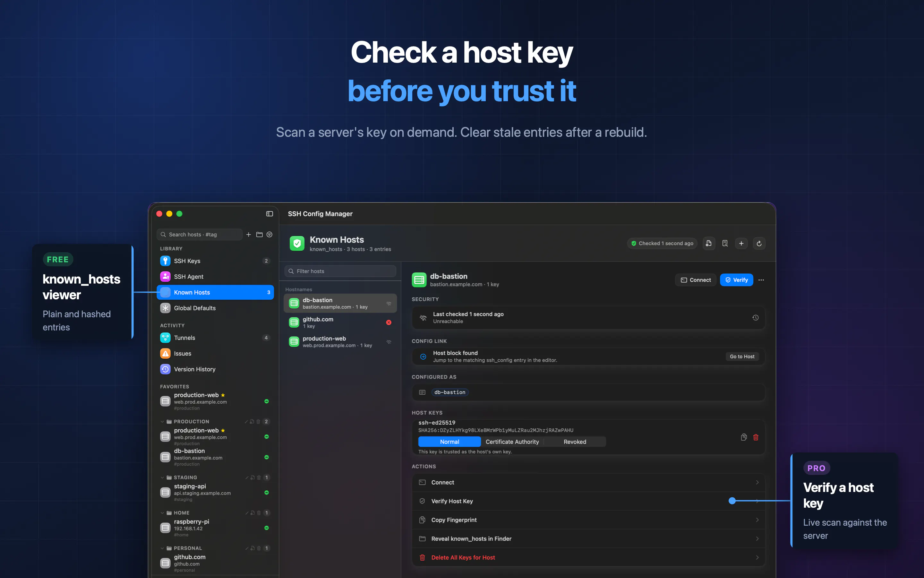Refresh the known hosts list
Viewport: 924px width, 578px height.
pos(759,243)
